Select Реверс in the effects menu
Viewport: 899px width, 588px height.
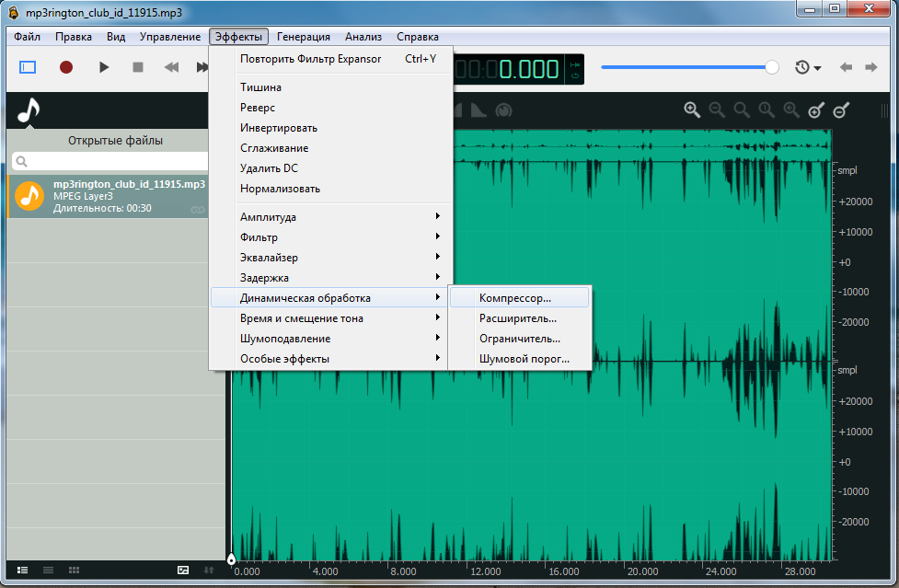coord(332,107)
